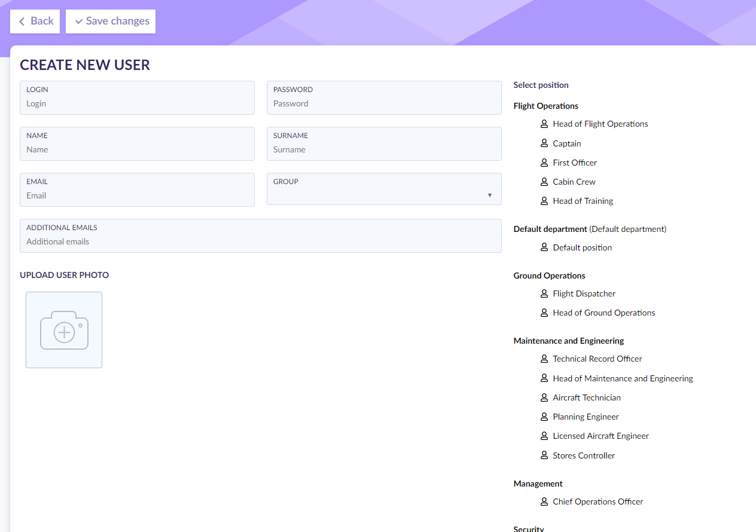This screenshot has width=756, height=532.
Task: Click the person icon beside Default position
Action: (x=544, y=247)
